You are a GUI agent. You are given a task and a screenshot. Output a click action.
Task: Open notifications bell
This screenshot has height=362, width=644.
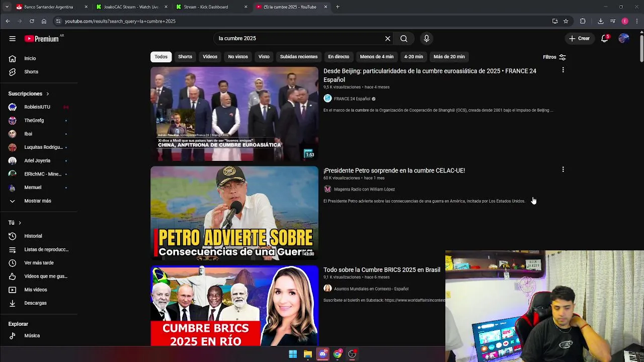pyautogui.click(x=605, y=39)
